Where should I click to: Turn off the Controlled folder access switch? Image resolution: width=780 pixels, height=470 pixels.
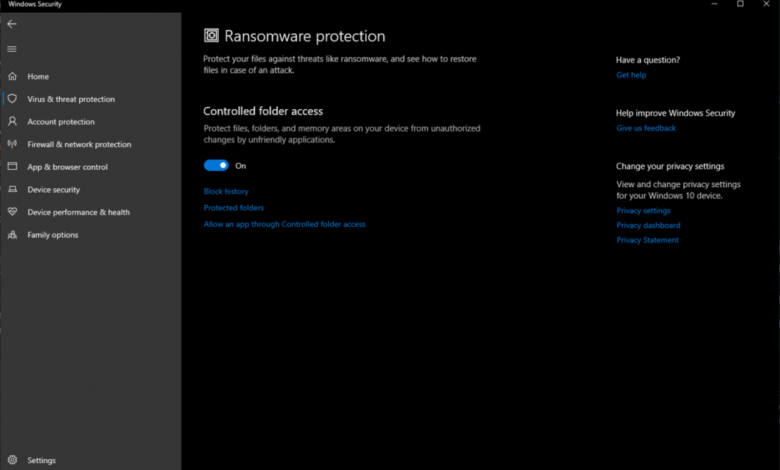[x=216, y=166]
